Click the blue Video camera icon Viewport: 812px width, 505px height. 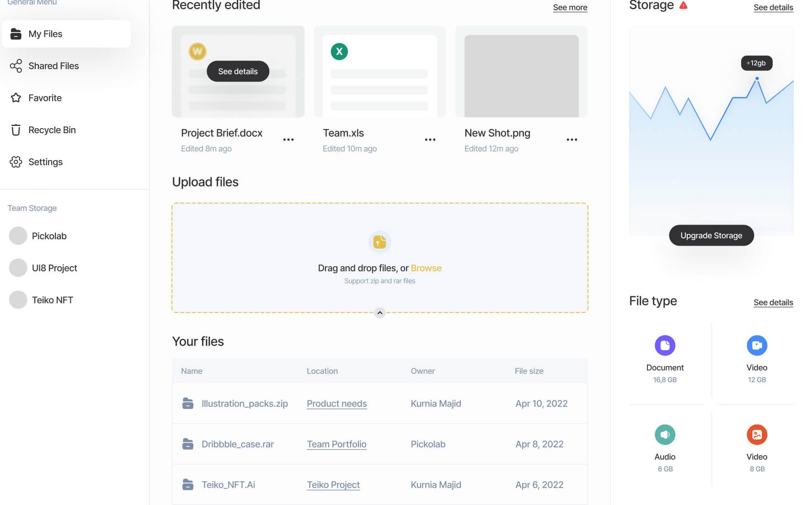pyautogui.click(x=757, y=345)
